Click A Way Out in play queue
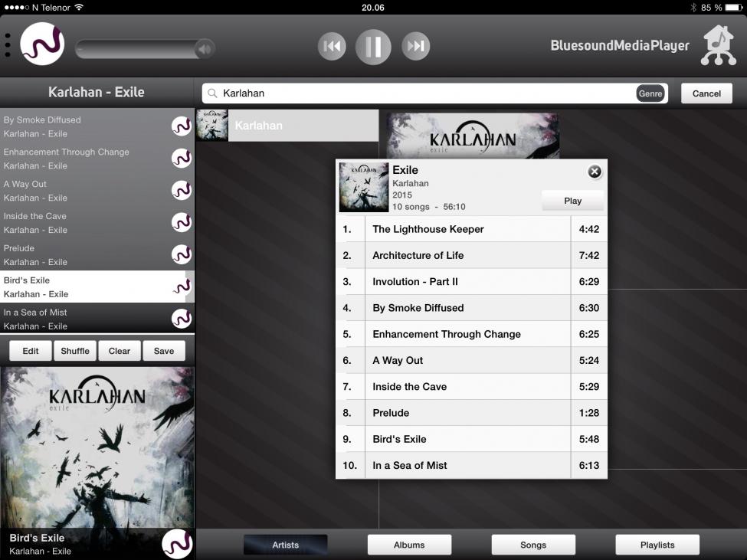Screen dimensions: 747x560 tap(97, 191)
